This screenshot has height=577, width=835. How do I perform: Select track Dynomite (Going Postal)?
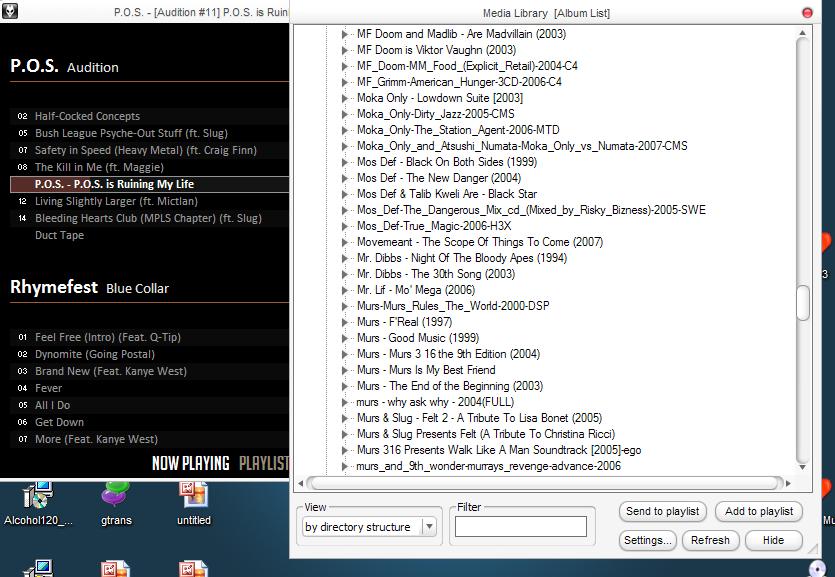click(149, 355)
